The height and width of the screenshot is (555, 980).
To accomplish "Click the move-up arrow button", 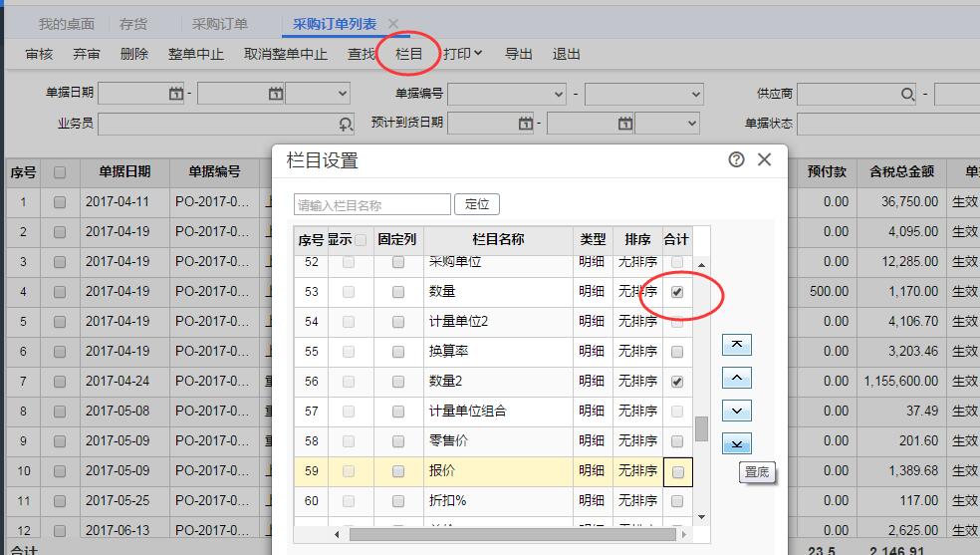I will [735, 379].
